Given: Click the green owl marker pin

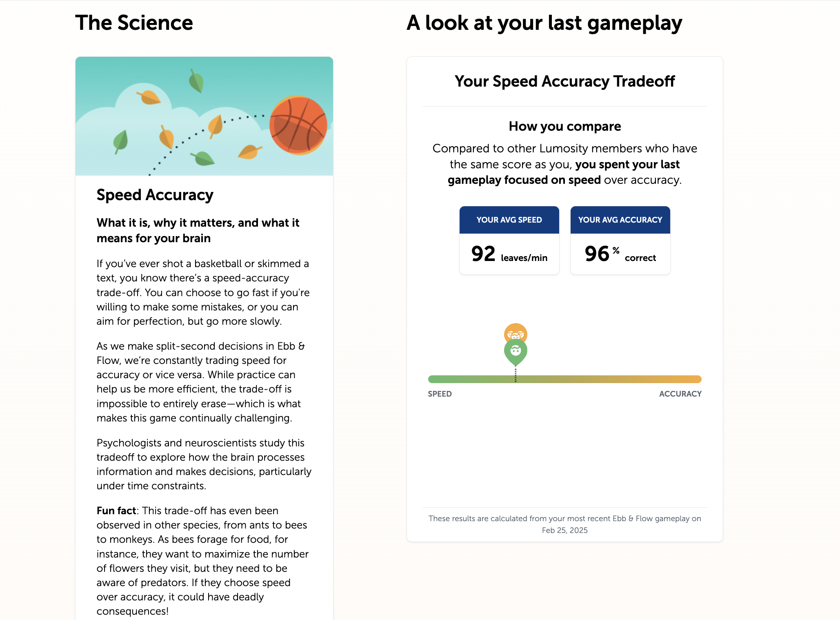Looking at the screenshot, I should click(x=516, y=352).
